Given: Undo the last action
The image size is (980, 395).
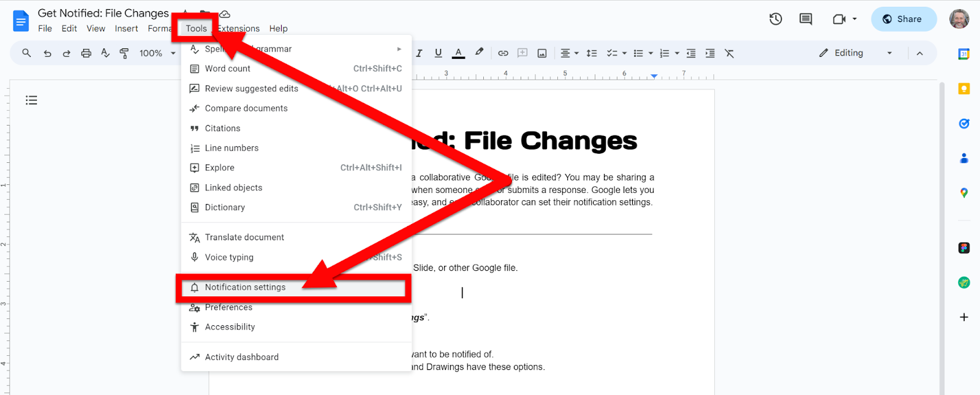Looking at the screenshot, I should [x=47, y=53].
